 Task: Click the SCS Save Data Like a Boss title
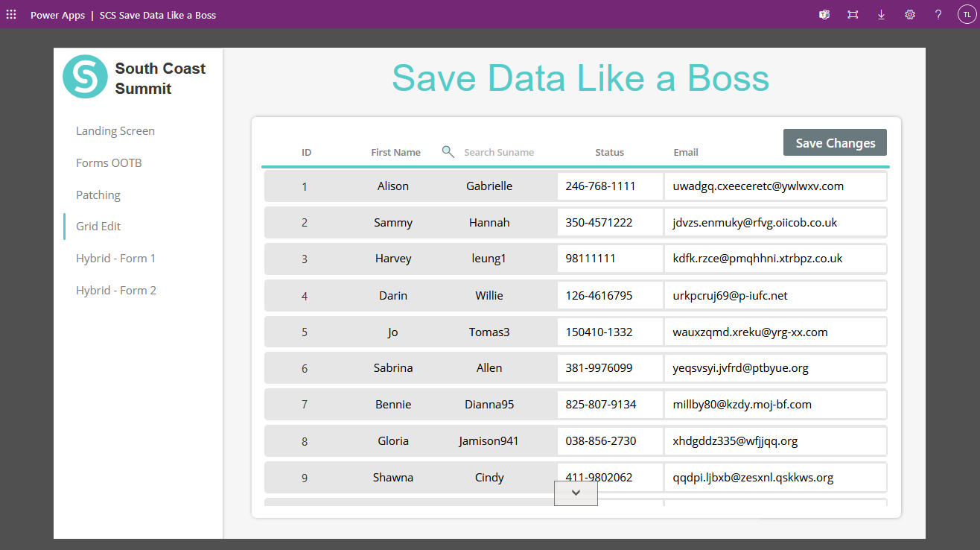tap(158, 15)
